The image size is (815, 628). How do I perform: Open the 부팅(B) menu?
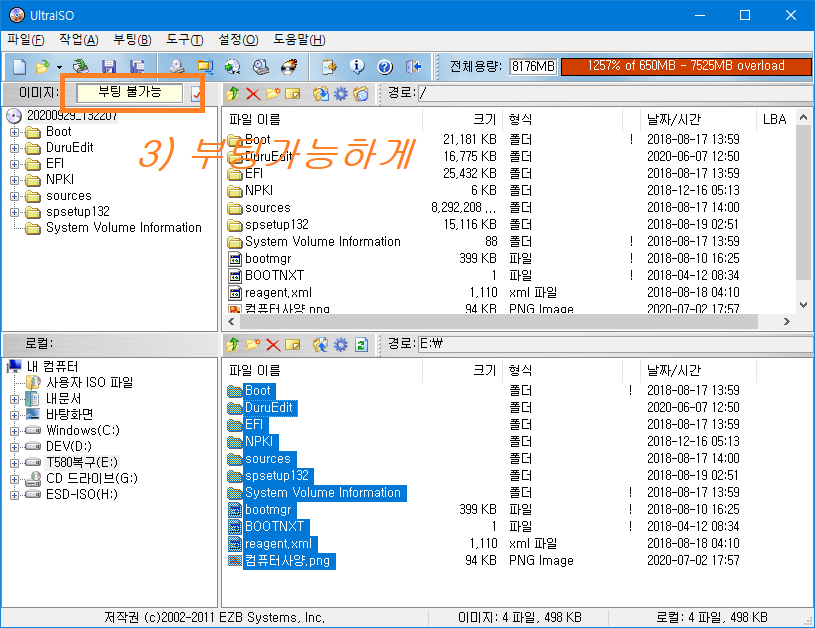132,40
